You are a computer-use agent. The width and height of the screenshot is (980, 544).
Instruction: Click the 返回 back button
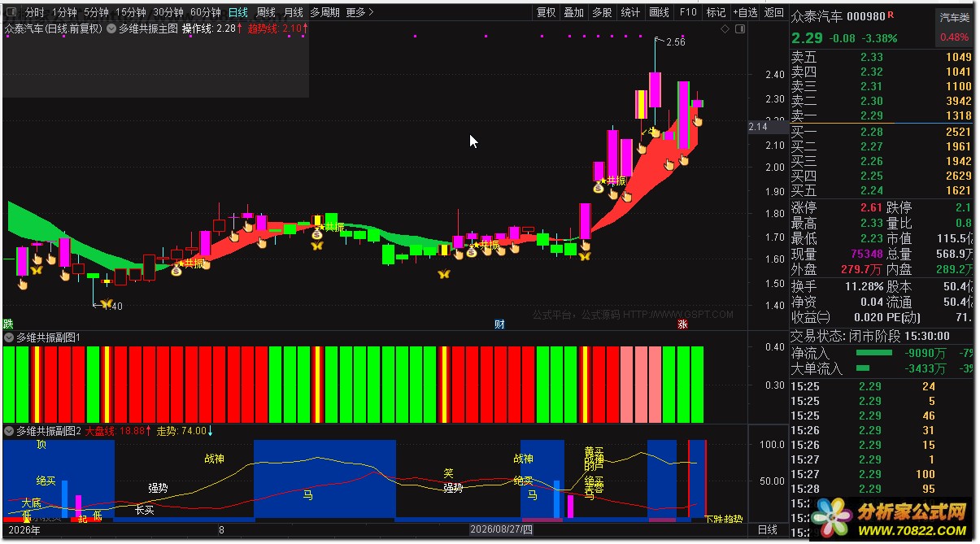tap(775, 12)
